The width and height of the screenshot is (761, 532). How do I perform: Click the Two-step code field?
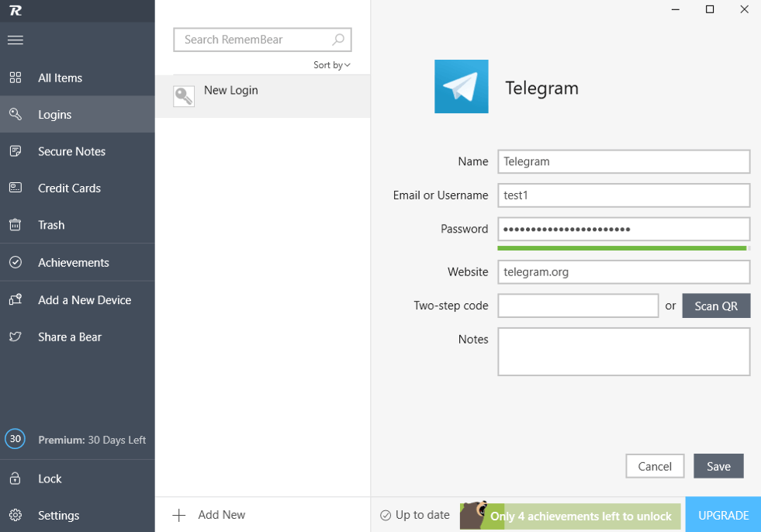pos(578,306)
